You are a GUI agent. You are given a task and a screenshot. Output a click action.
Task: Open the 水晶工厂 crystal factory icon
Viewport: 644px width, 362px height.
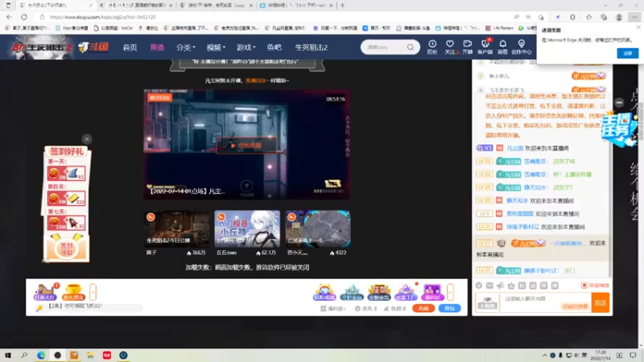point(406,292)
